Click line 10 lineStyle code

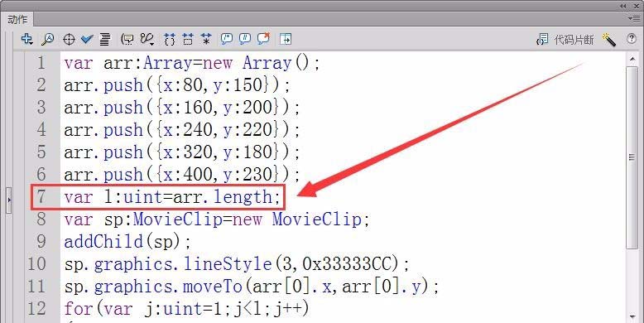[237, 264]
